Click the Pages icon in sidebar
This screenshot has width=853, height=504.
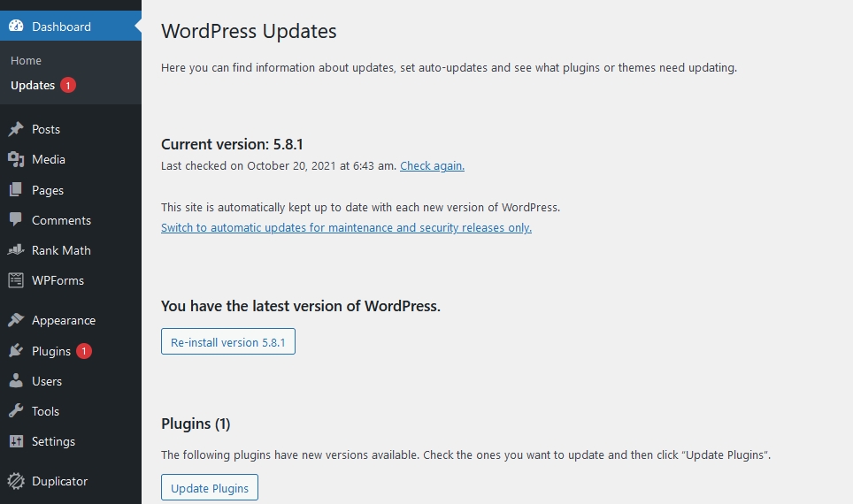pyautogui.click(x=16, y=190)
